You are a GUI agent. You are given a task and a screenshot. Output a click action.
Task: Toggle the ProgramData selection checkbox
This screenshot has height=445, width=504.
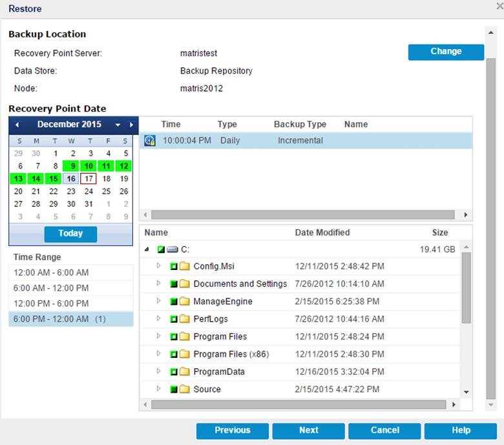click(x=174, y=372)
